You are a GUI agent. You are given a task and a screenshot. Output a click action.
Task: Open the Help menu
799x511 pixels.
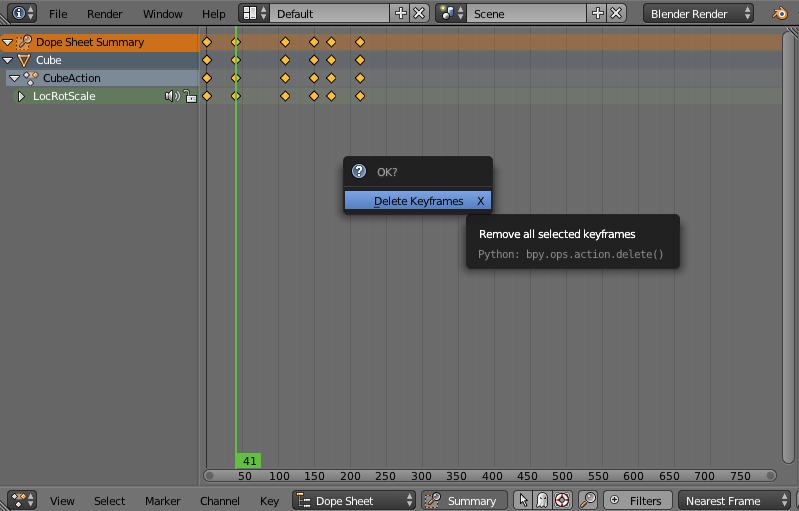(x=214, y=14)
